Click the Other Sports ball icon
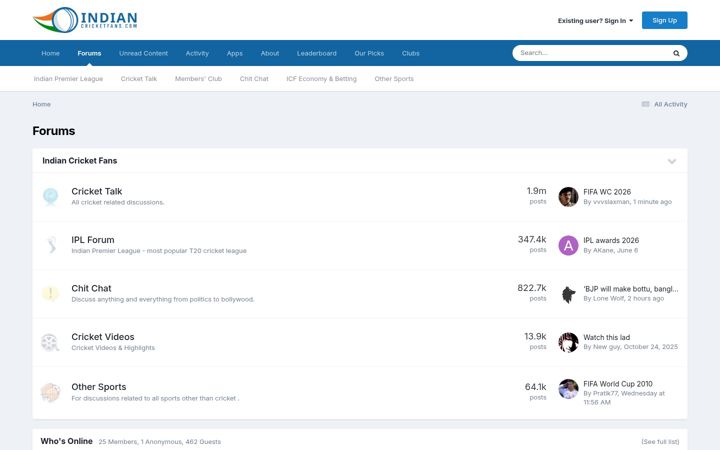 pos(51,392)
